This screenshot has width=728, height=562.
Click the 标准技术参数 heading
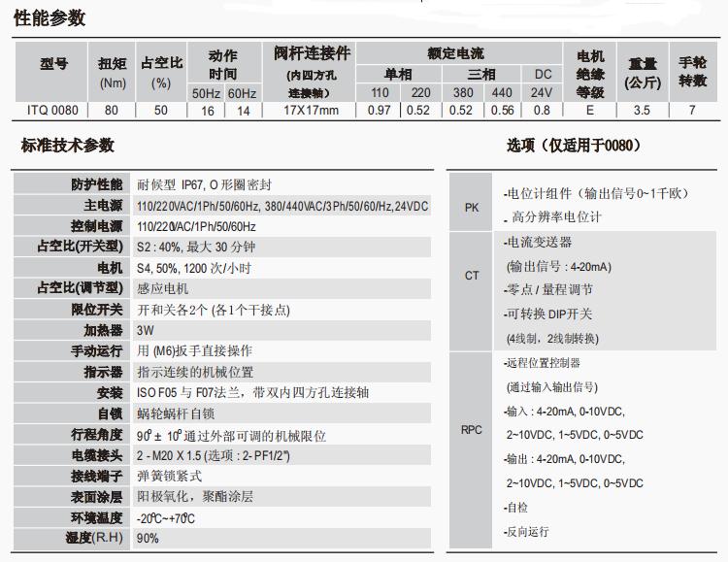[x=68, y=146]
